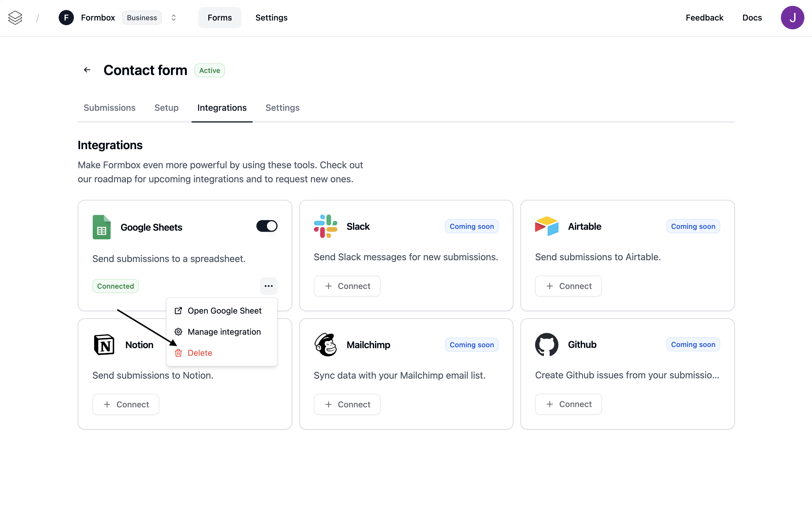Choose Manage integration from the menu

point(224,332)
